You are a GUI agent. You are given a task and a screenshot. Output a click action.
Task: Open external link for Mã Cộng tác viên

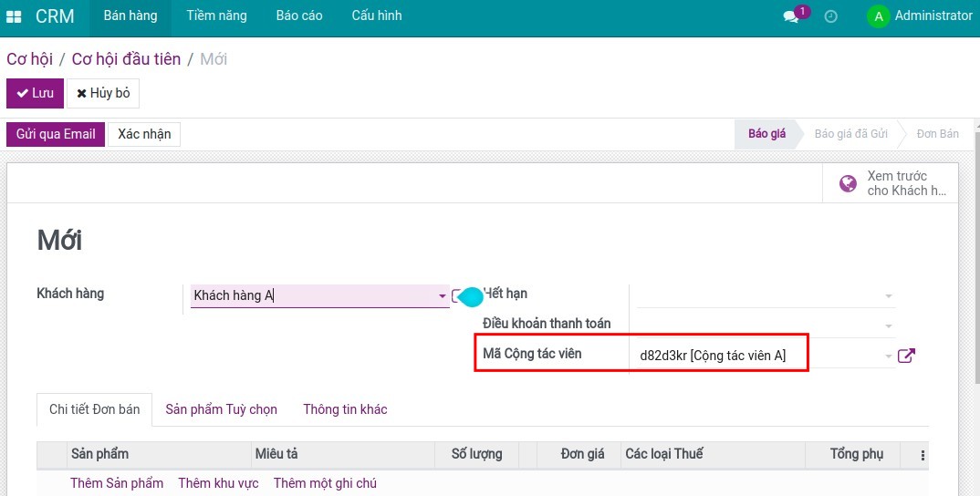906,356
